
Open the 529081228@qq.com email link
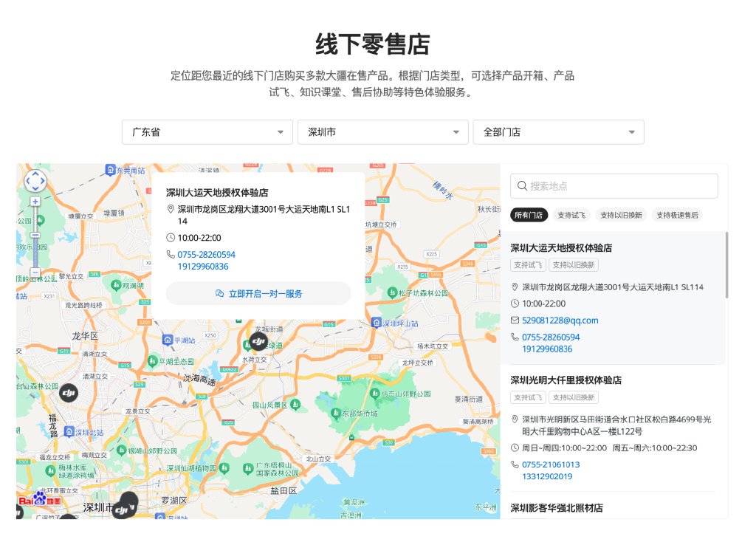(560, 321)
